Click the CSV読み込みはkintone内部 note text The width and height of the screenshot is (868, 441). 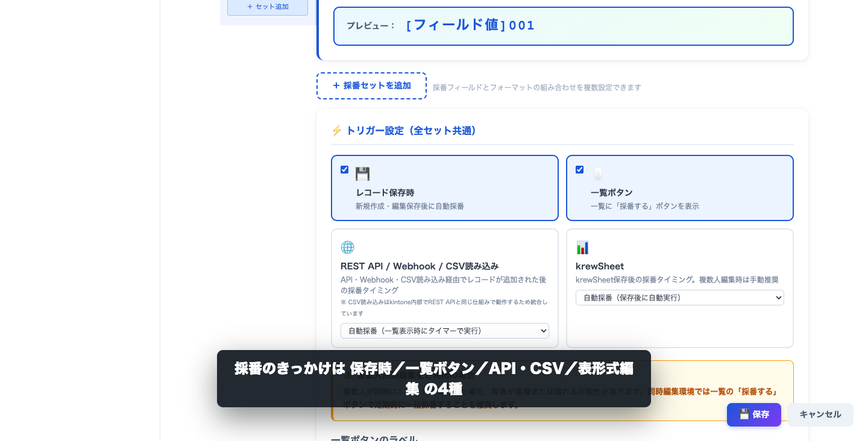(x=444, y=307)
